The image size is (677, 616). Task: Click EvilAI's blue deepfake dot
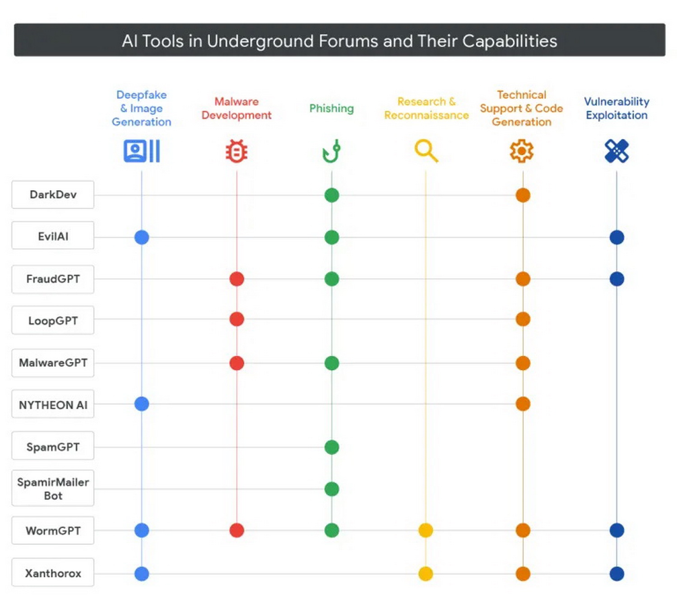[x=142, y=237]
